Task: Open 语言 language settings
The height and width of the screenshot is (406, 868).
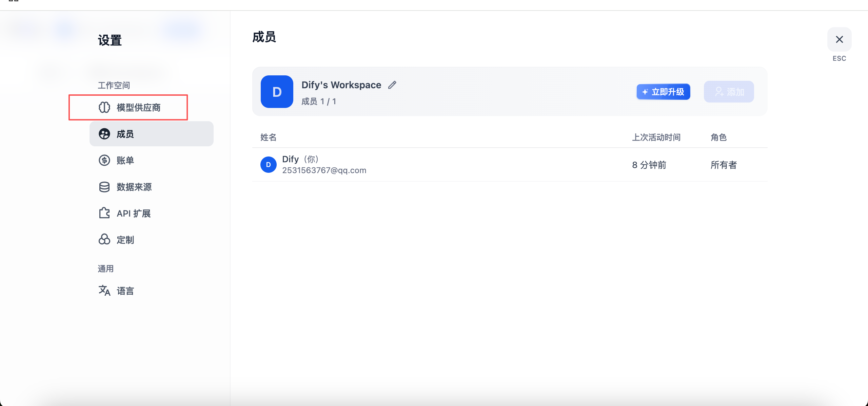Action: tap(151, 291)
